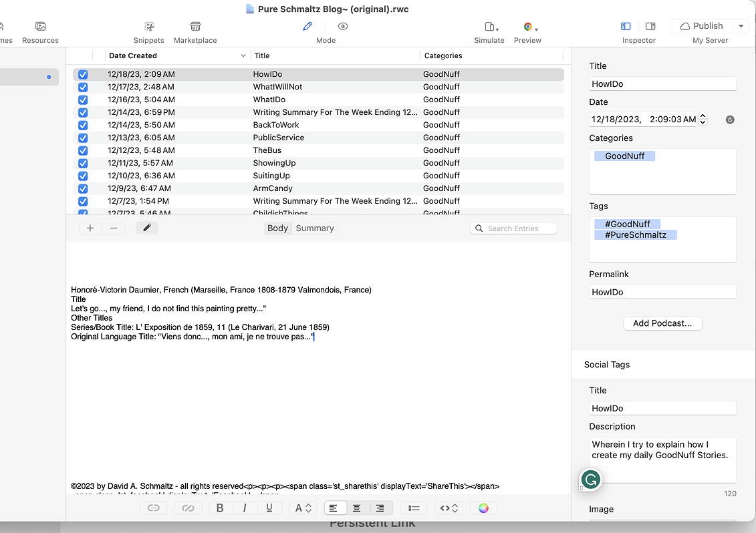Click the round date reset icon
The height and width of the screenshot is (533, 756).
tap(730, 120)
